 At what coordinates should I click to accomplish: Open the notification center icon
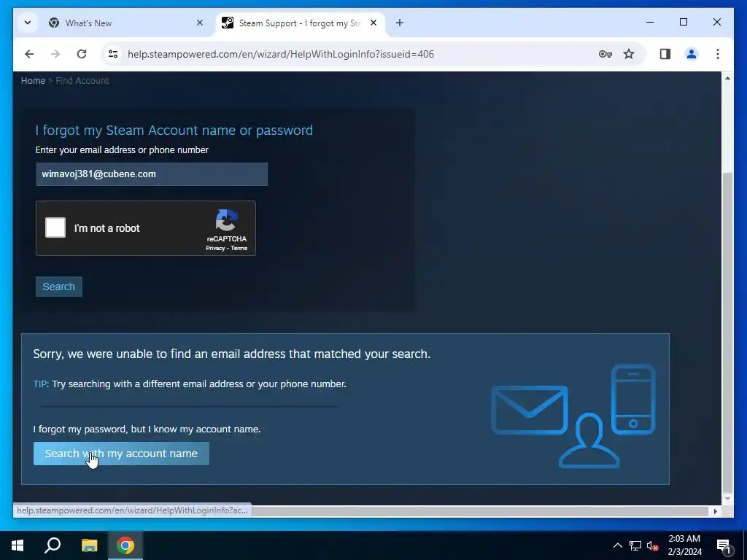click(x=724, y=545)
